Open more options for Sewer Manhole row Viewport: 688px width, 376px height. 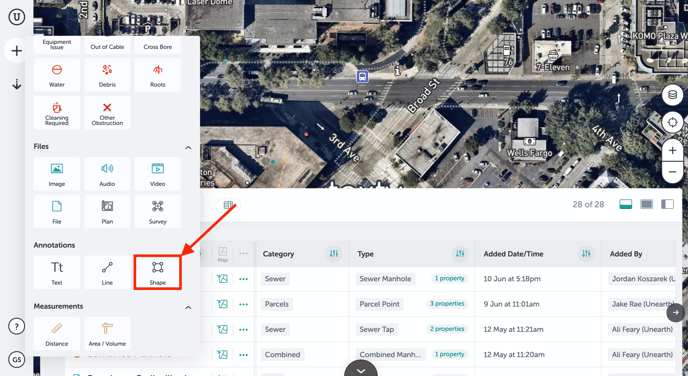(x=244, y=279)
